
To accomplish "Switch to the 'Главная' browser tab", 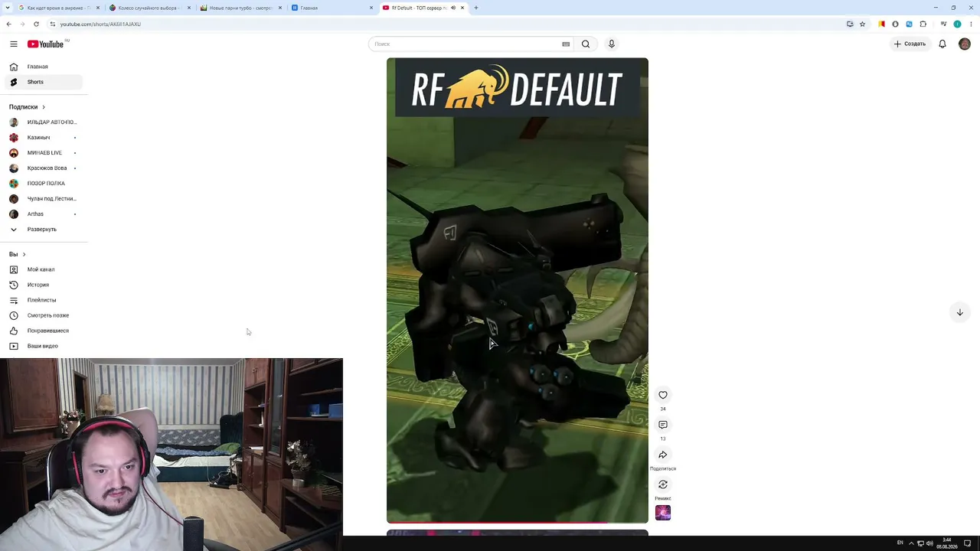I will [x=332, y=8].
